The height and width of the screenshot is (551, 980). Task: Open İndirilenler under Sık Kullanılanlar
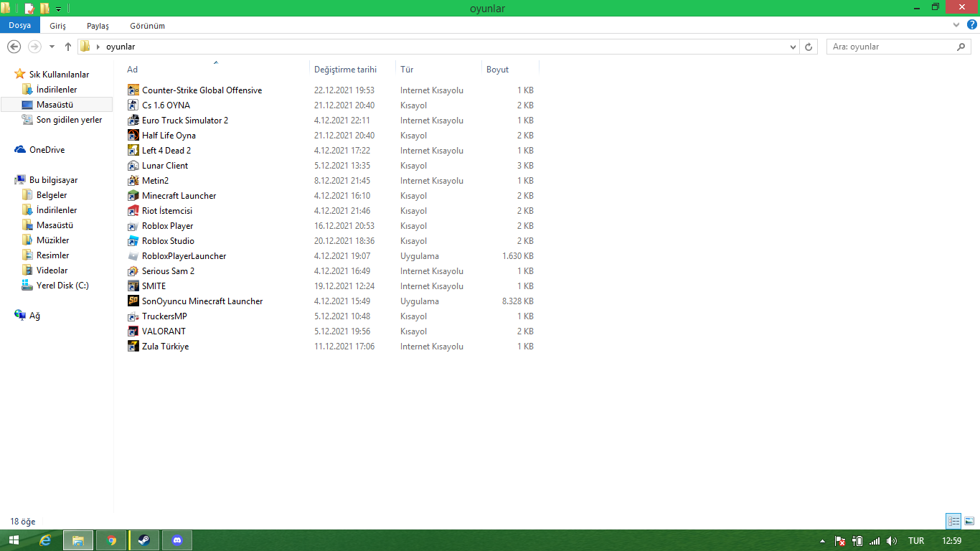[57, 90]
